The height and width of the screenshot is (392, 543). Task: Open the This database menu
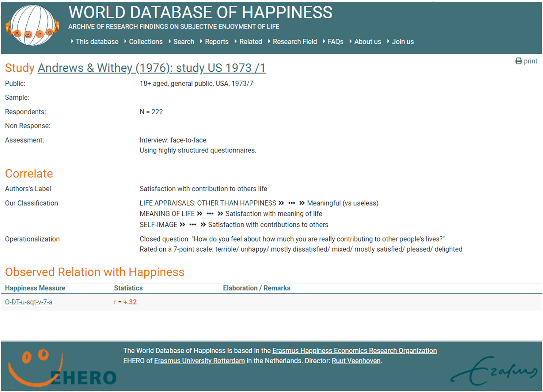tap(97, 42)
